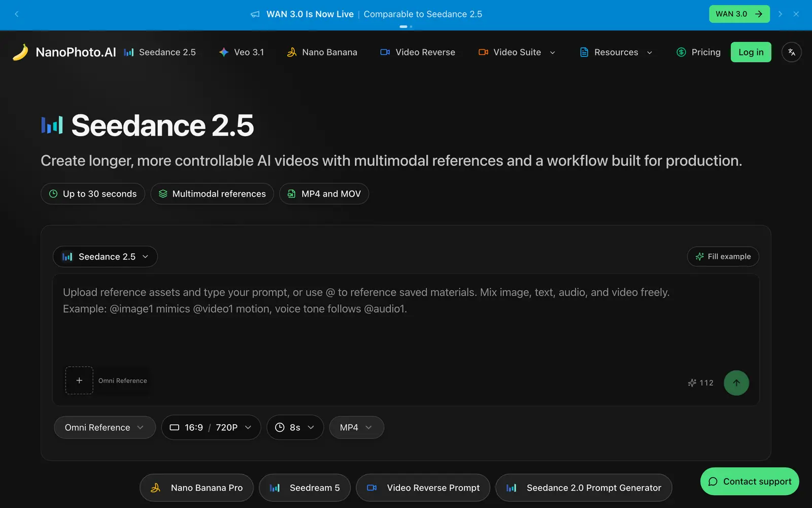Screen dimensions: 812x508
Task: Open the Video Reverse Prompt shortcut
Action: pyautogui.click(x=423, y=488)
